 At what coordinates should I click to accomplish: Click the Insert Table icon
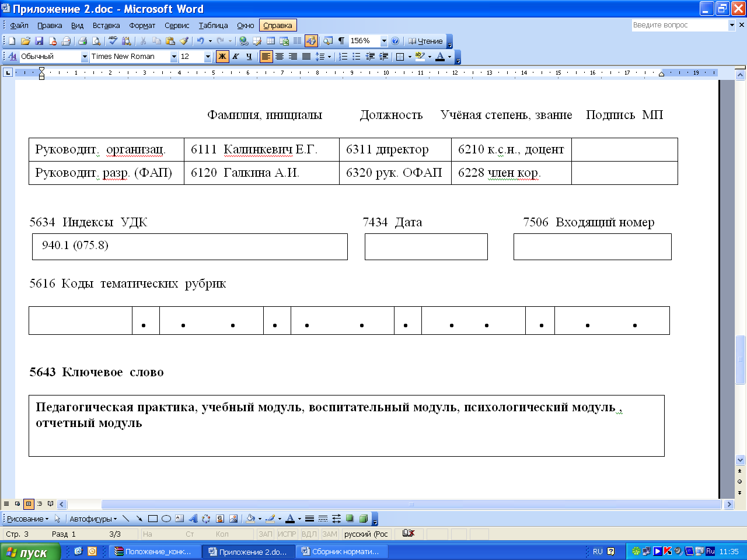pyautogui.click(x=271, y=41)
